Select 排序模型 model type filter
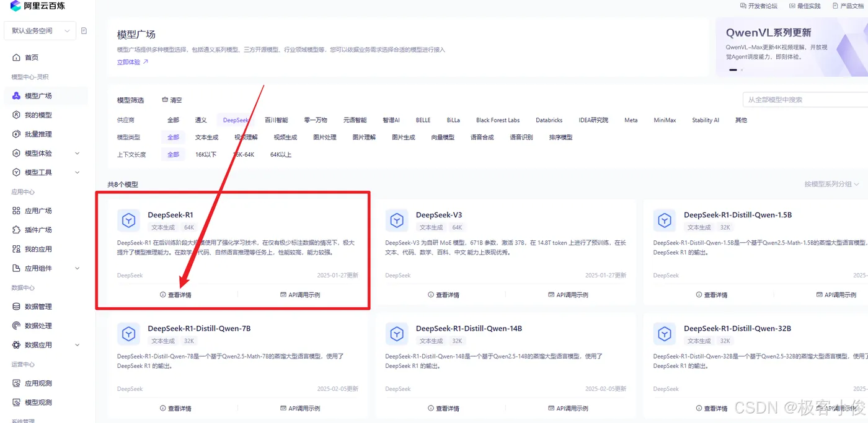 coord(561,137)
